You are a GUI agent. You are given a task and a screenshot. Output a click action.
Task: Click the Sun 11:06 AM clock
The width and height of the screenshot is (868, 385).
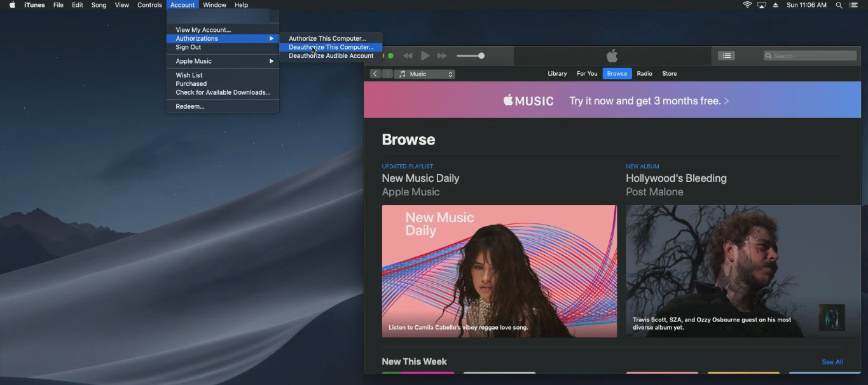[806, 5]
